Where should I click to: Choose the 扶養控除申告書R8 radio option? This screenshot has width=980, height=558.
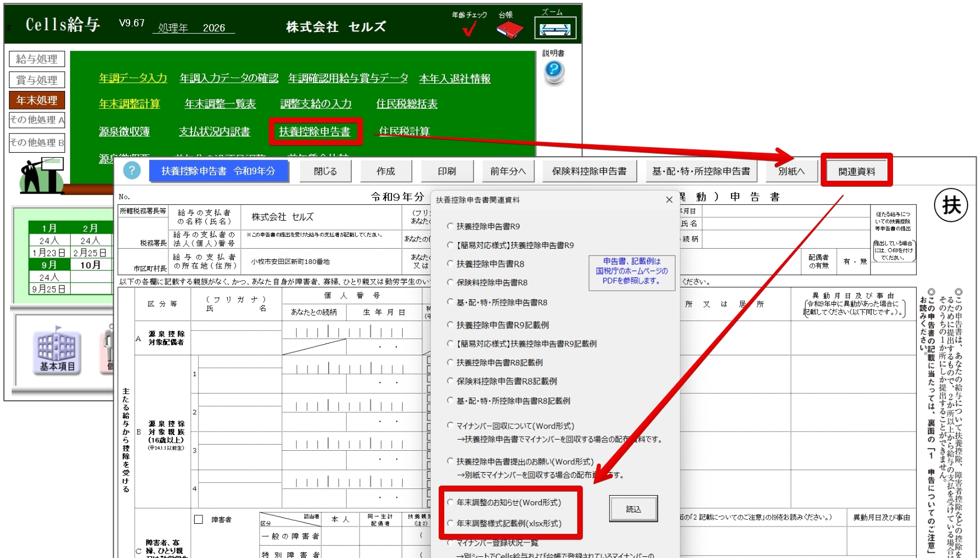point(450,264)
